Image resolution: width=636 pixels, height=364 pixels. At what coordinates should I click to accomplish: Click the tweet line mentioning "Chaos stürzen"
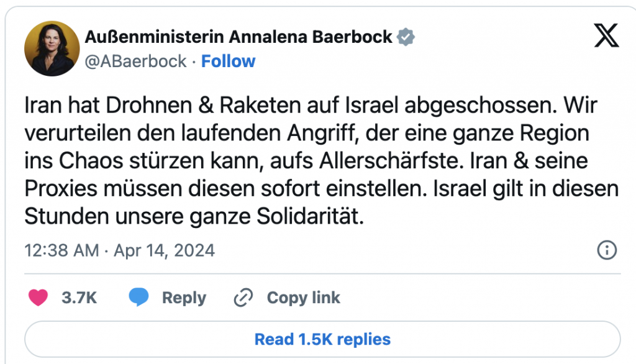[x=306, y=161]
